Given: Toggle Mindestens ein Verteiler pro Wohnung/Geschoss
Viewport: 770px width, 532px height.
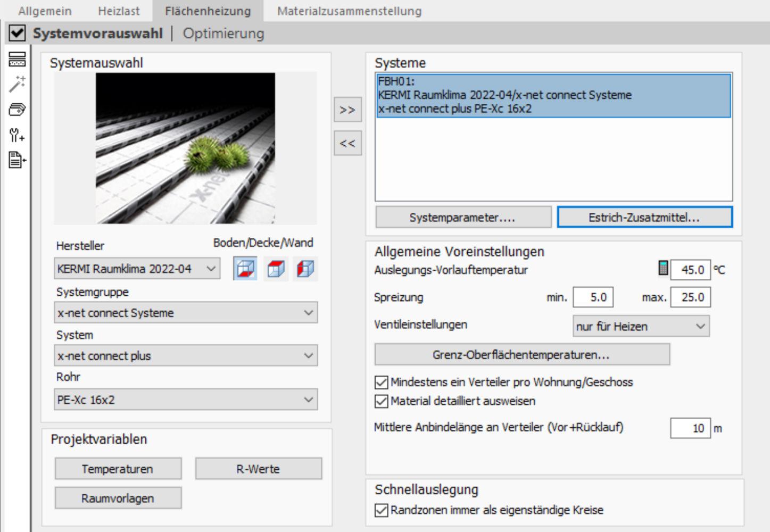Looking at the screenshot, I should [x=381, y=383].
